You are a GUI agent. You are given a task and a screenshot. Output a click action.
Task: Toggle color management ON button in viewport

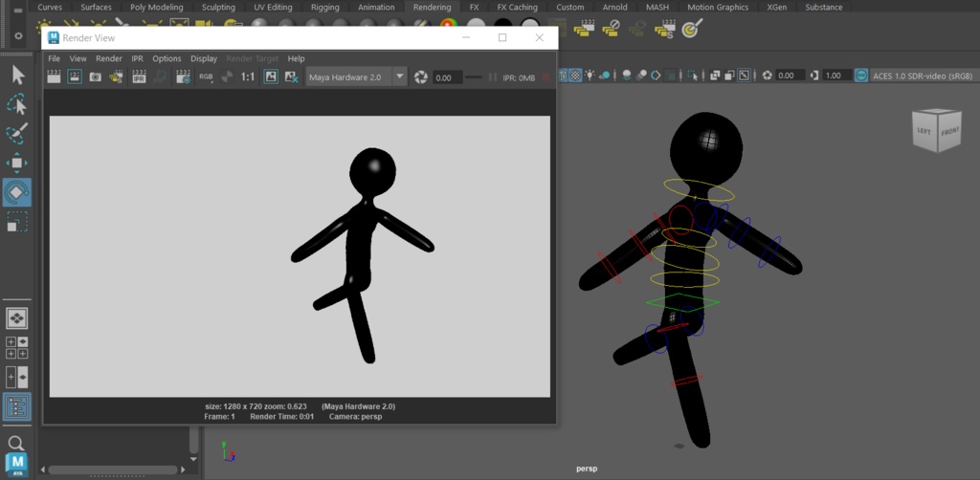coord(861,76)
